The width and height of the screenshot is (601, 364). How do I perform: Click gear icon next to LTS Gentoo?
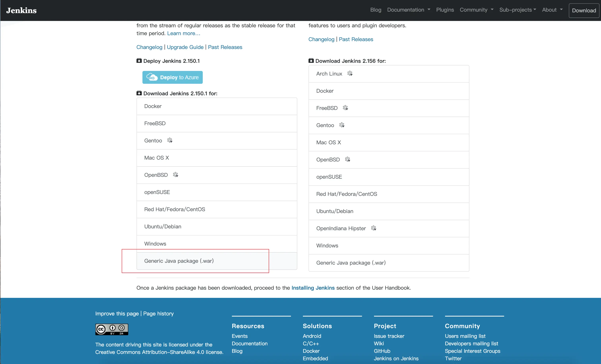tap(170, 141)
